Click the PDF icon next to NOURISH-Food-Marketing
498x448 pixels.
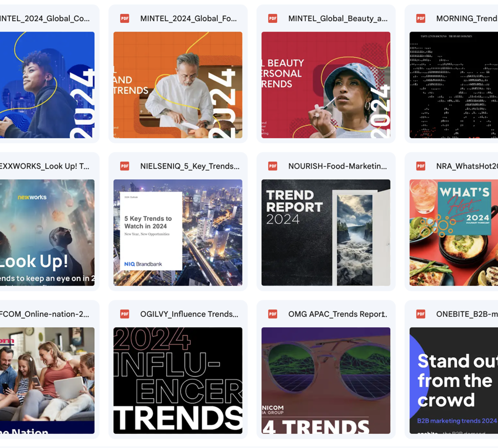tap(272, 166)
